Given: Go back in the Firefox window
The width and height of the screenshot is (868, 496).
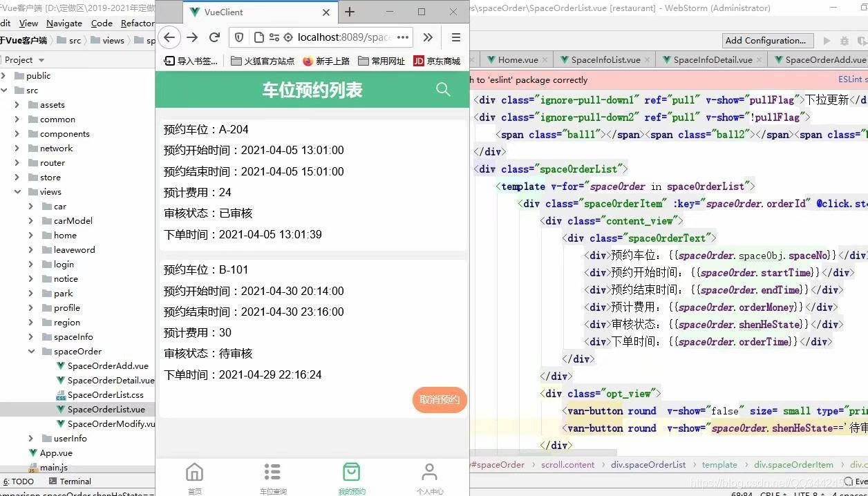Looking at the screenshot, I should point(169,37).
